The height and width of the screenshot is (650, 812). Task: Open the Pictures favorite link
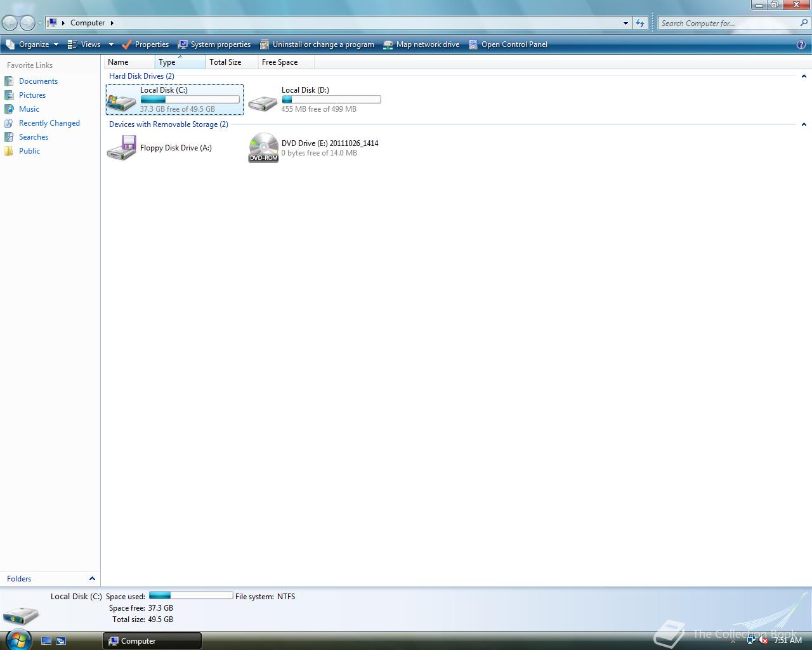coord(32,95)
